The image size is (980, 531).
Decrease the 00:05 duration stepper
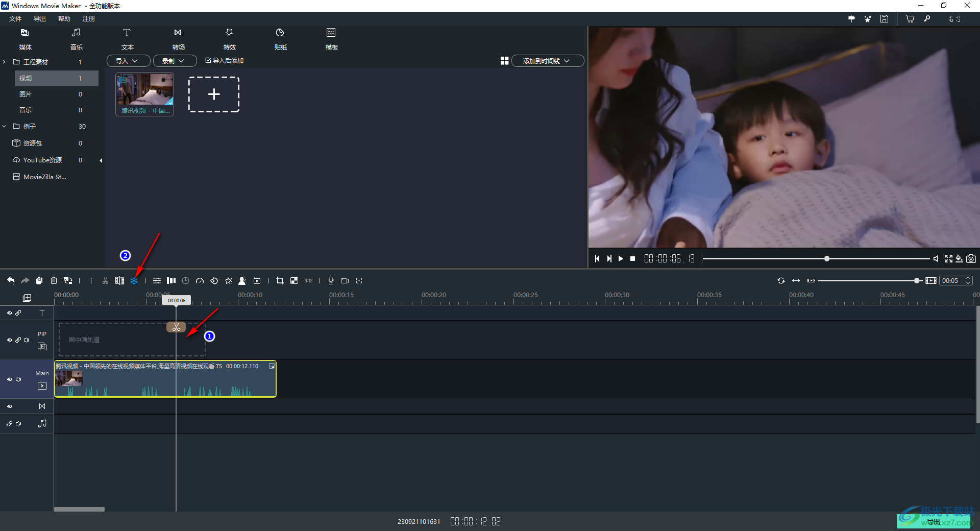(968, 283)
